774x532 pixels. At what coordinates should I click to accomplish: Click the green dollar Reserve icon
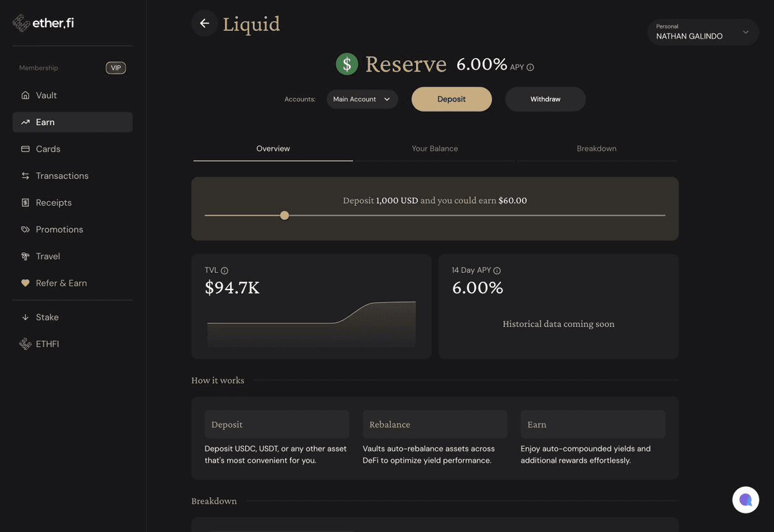(347, 64)
